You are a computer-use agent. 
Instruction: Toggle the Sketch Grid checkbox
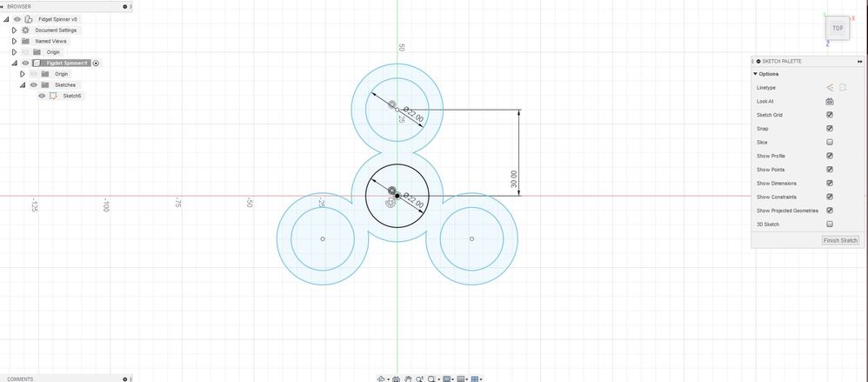pos(829,115)
